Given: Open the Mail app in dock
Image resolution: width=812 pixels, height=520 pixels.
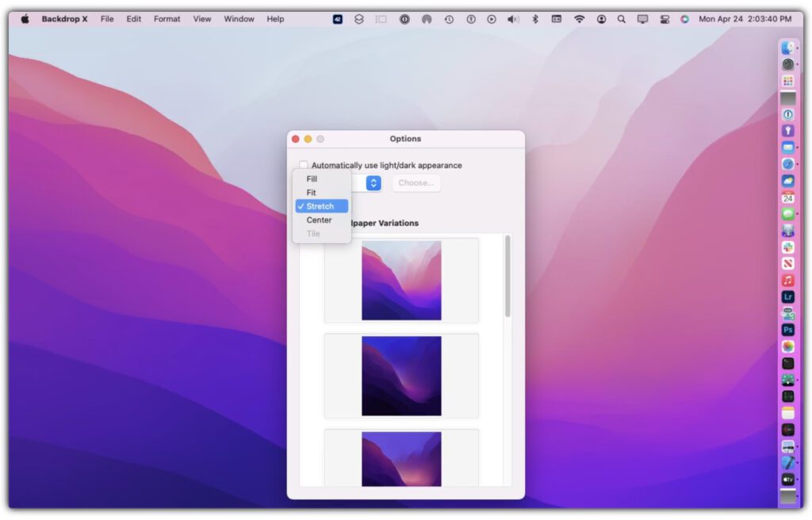Looking at the screenshot, I should click(787, 147).
